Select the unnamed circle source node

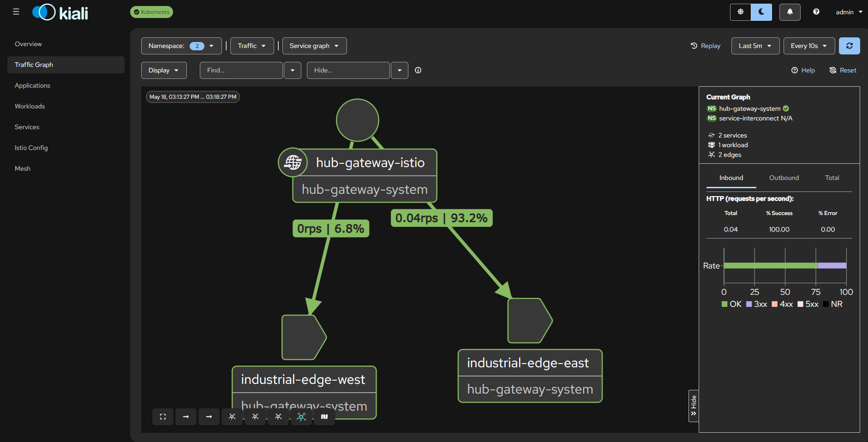(x=358, y=120)
